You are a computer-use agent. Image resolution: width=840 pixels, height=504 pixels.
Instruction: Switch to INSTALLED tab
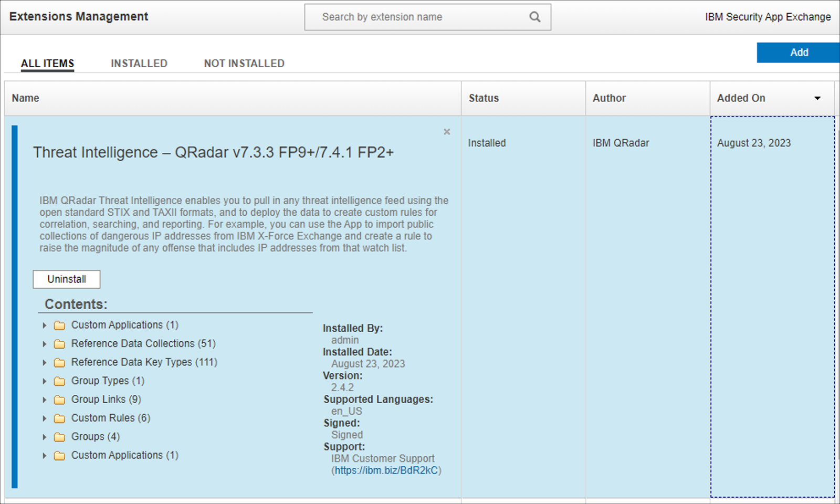point(139,64)
